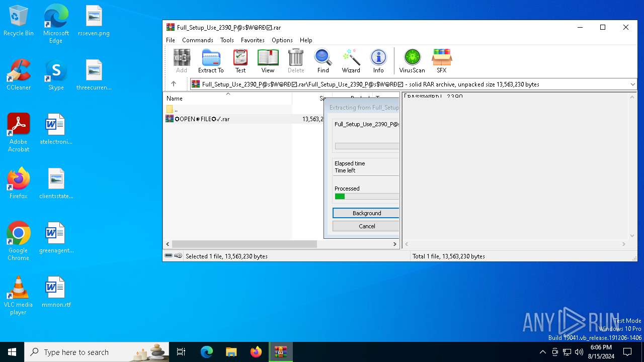Open VLC media player desktop shortcut
Screen dimensions: 644x362
[19, 296]
